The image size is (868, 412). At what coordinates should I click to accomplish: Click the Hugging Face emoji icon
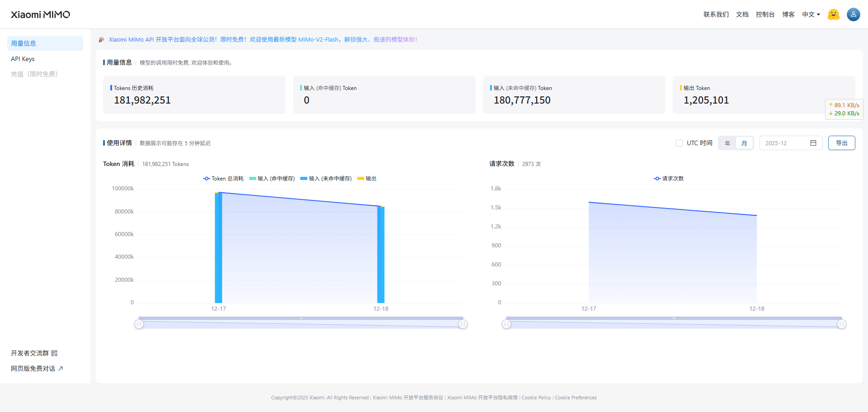pos(833,14)
